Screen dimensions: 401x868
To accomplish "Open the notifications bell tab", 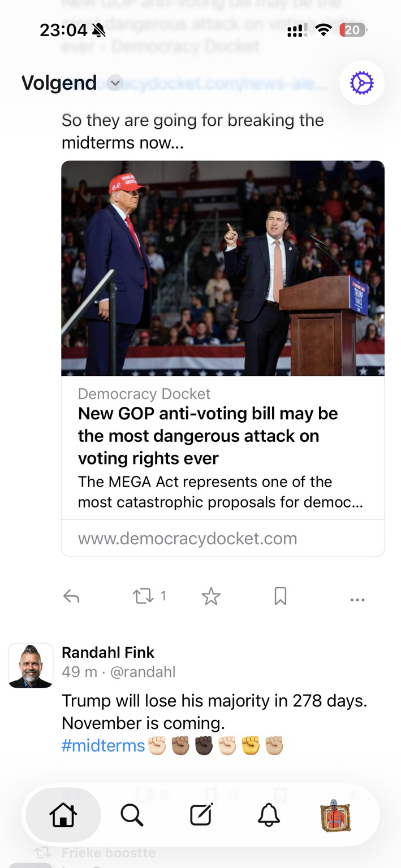I will click(269, 815).
